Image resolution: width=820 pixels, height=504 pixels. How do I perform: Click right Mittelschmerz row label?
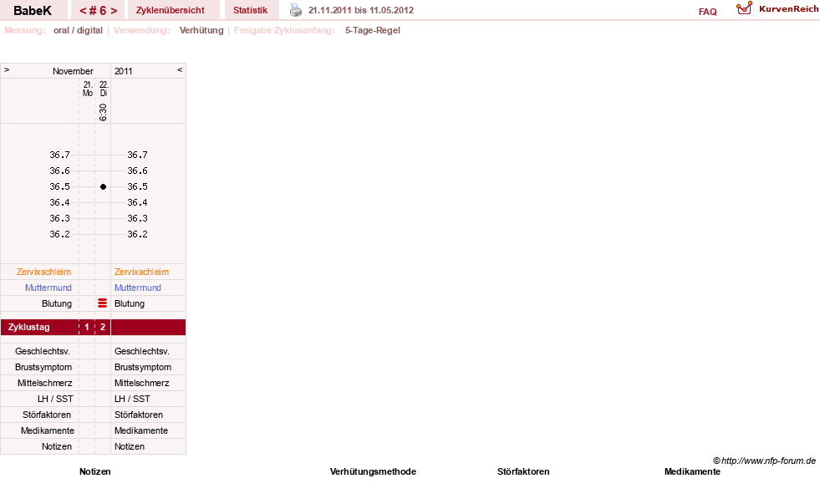coord(142,384)
